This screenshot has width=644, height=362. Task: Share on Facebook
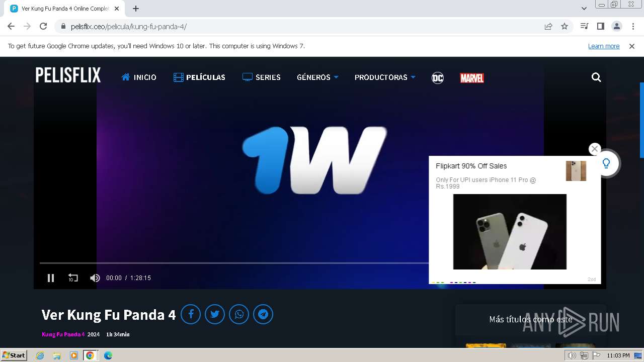(191, 314)
